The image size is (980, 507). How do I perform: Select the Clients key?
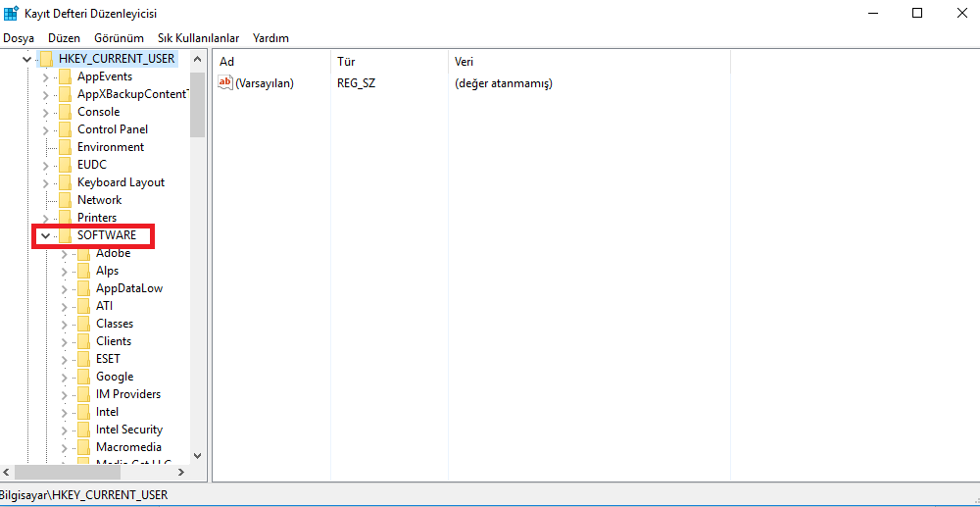point(114,341)
